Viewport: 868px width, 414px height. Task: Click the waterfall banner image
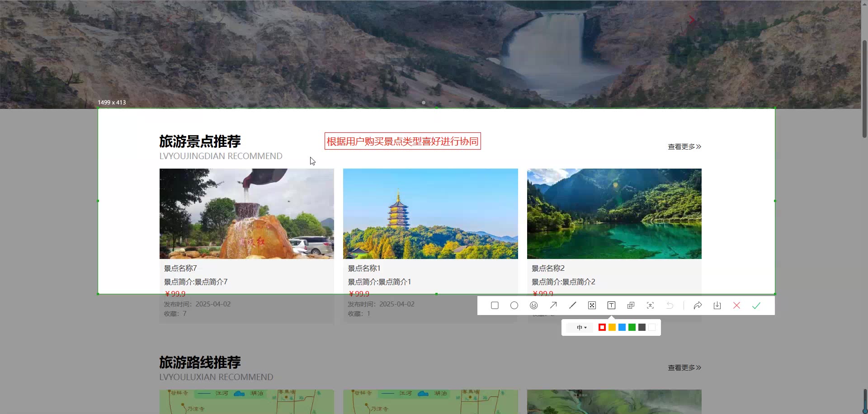pos(429,54)
